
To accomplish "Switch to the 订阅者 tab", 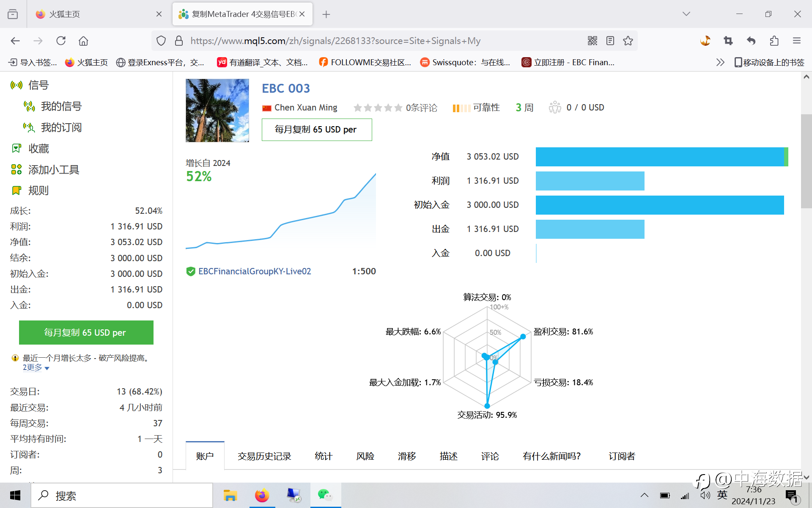I will [x=622, y=456].
